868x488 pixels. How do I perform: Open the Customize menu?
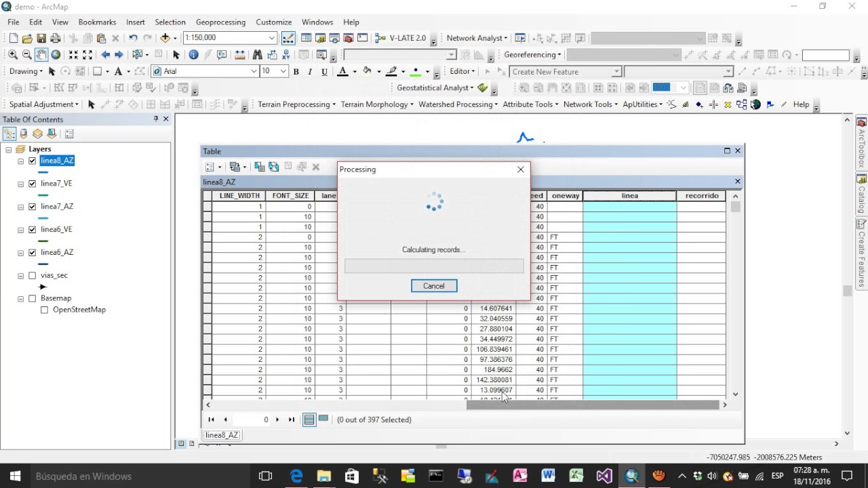273,22
